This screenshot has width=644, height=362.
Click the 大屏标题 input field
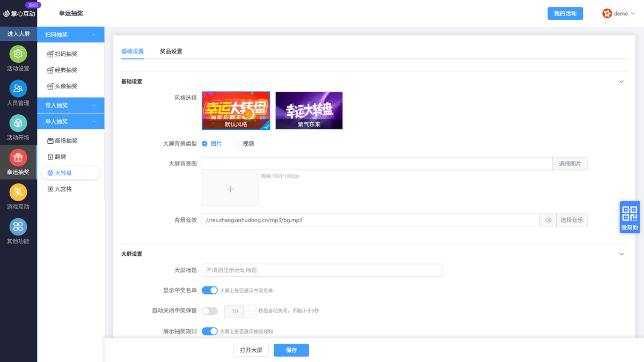(322, 270)
